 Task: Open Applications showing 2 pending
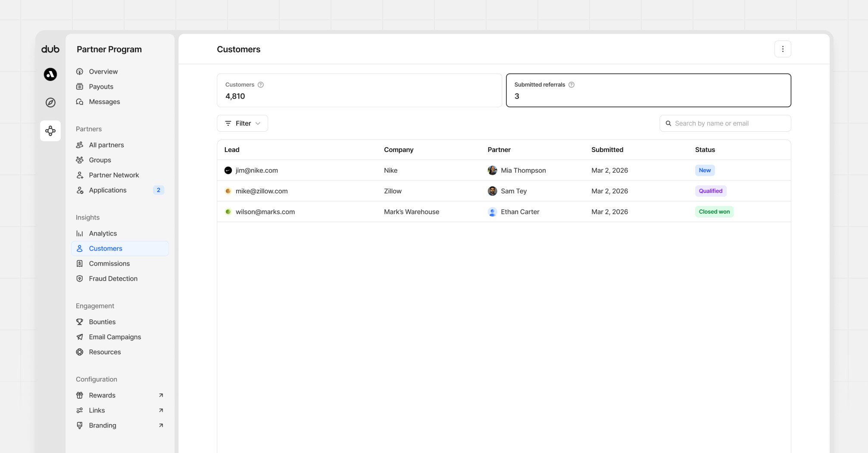107,190
